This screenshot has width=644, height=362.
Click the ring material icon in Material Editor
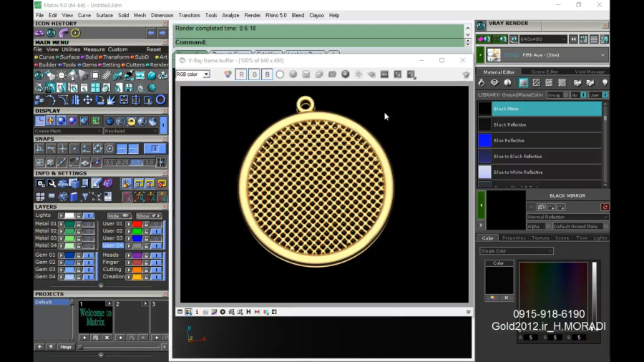(x=482, y=83)
